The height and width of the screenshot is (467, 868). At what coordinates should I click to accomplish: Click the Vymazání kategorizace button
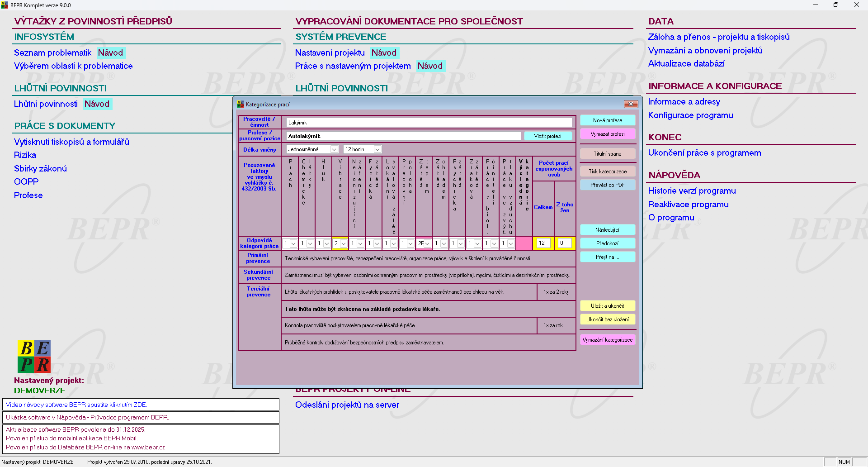(608, 340)
